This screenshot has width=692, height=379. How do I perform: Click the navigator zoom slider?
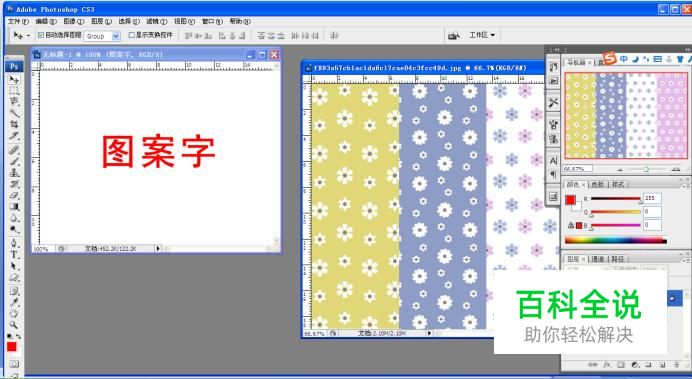click(x=646, y=169)
